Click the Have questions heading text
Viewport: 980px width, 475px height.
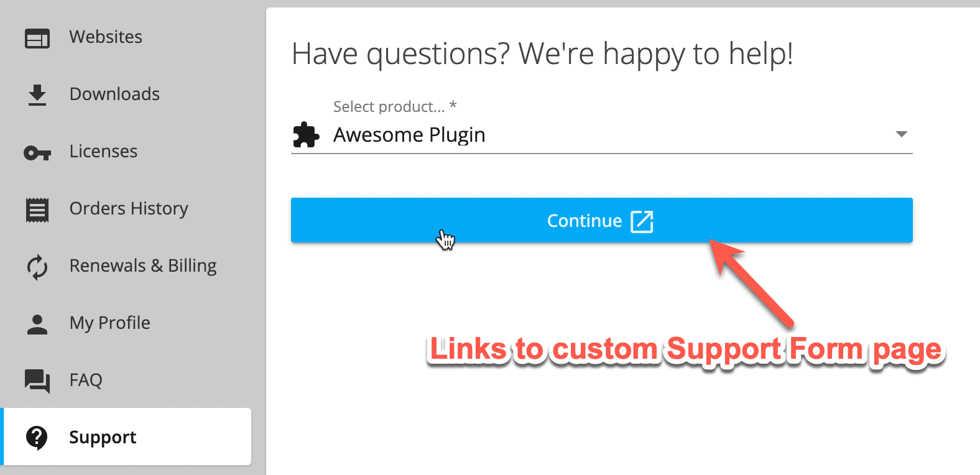542,54
